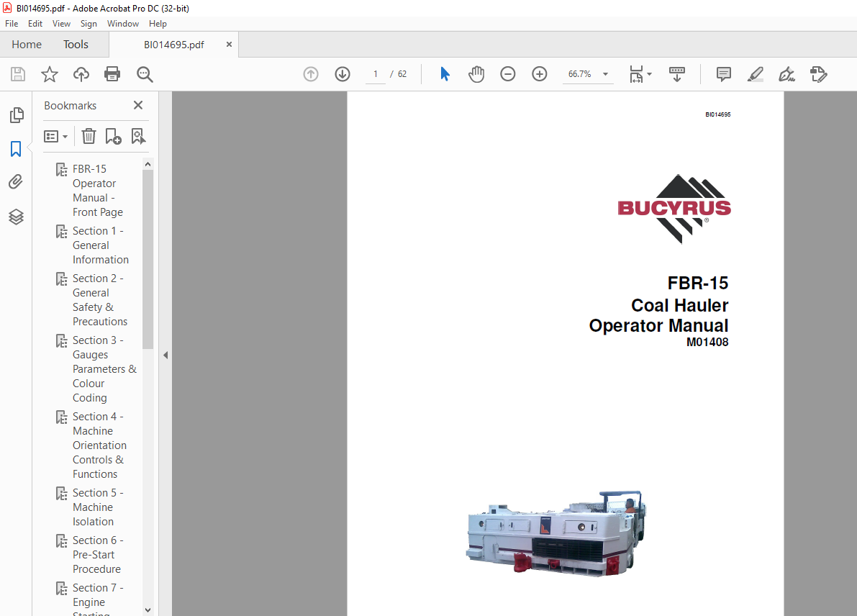Print the document with printer icon

point(112,74)
